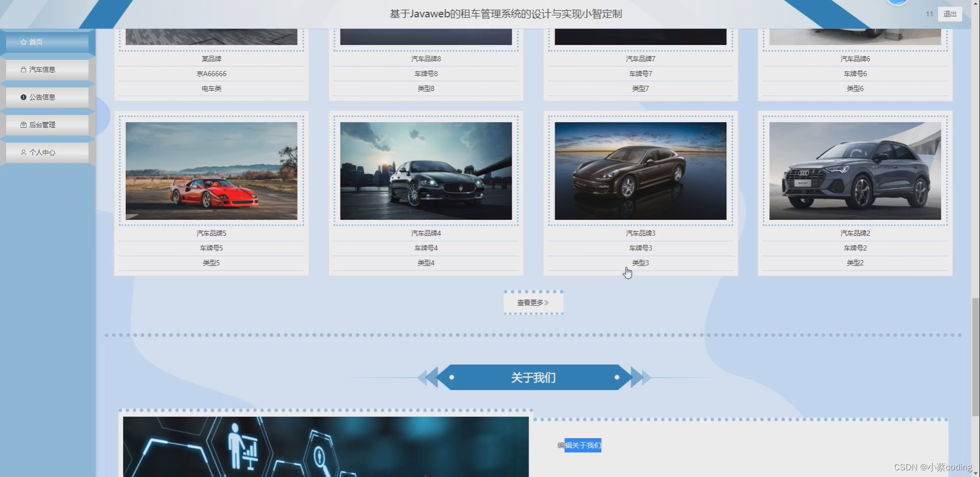
Task: Click the 汽车品牌3 label
Action: 641,233
